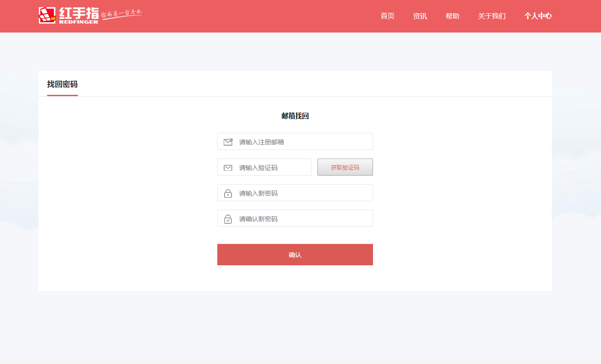Click the Redfinger cube logo icon
601x364 pixels.
pyautogui.click(x=47, y=15)
